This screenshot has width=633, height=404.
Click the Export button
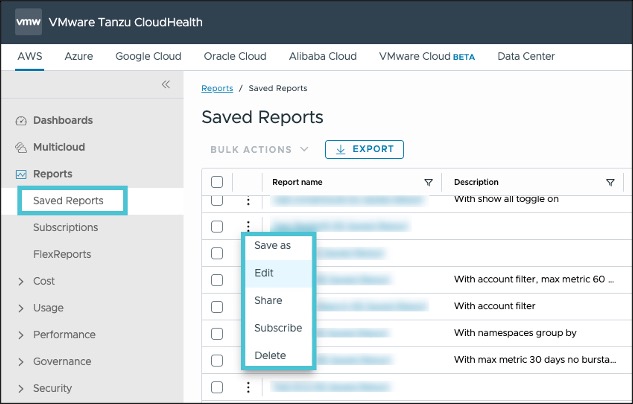click(364, 149)
